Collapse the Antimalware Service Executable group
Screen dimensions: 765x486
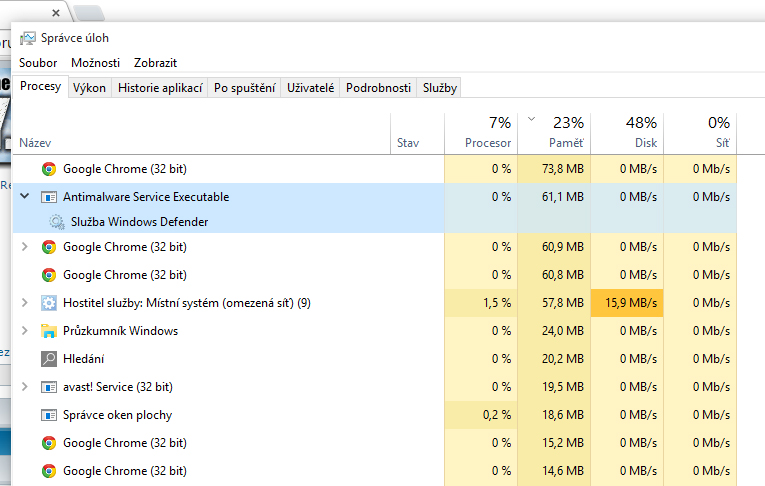[x=25, y=197]
